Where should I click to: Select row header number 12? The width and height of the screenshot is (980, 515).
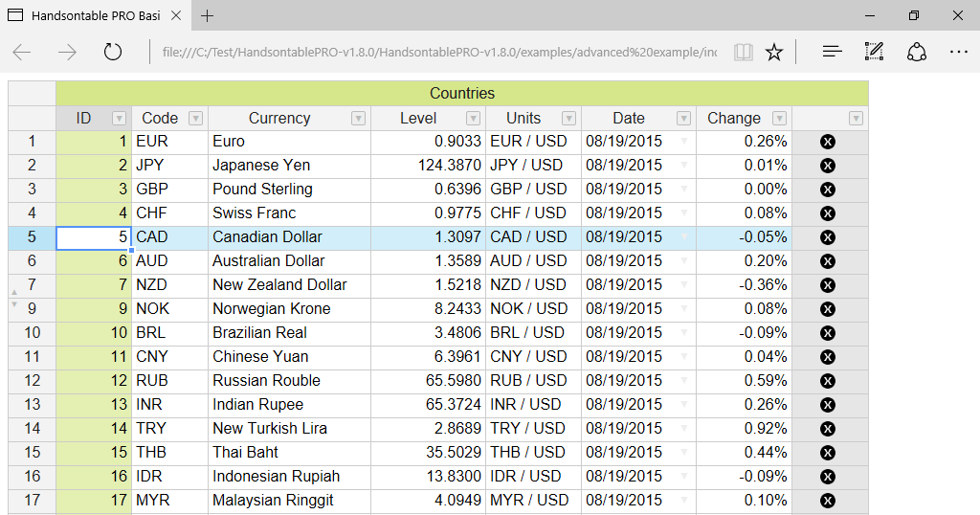pos(32,381)
